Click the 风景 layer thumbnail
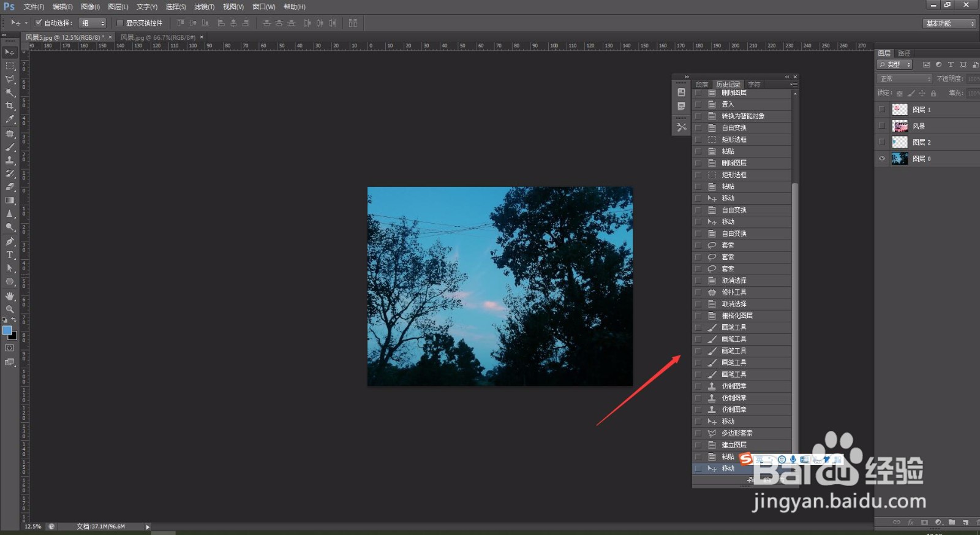980x535 pixels. point(900,126)
